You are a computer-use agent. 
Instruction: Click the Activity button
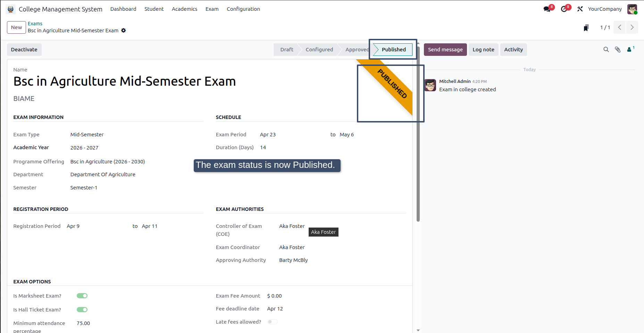click(513, 50)
